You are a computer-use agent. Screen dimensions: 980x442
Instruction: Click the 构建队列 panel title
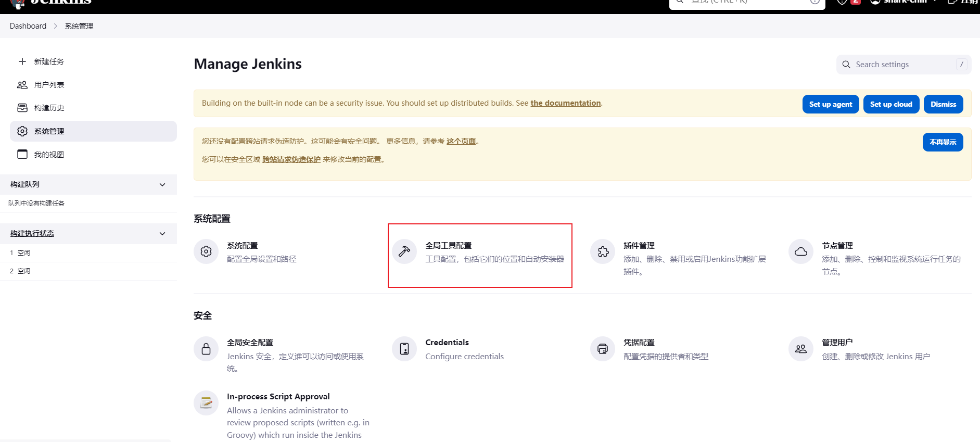(25, 185)
